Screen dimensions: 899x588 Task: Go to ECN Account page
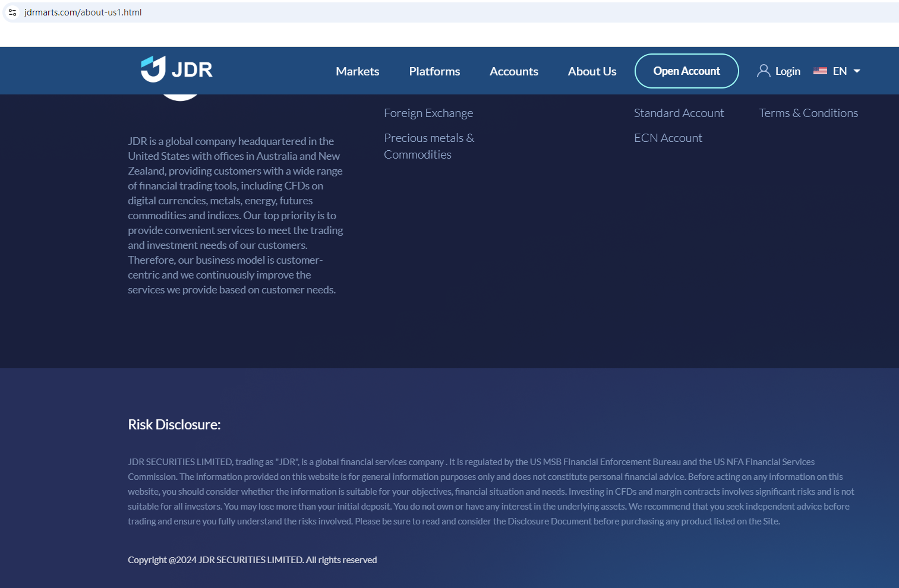668,138
